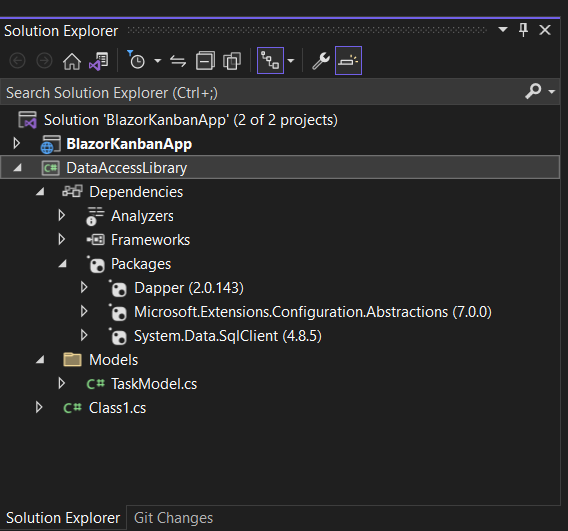
Task: Toggle file nesting view button
Action: click(x=270, y=60)
